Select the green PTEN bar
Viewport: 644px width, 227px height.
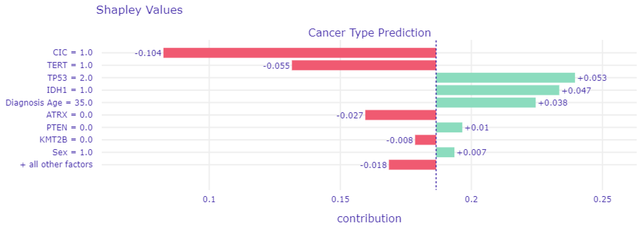coord(449,127)
